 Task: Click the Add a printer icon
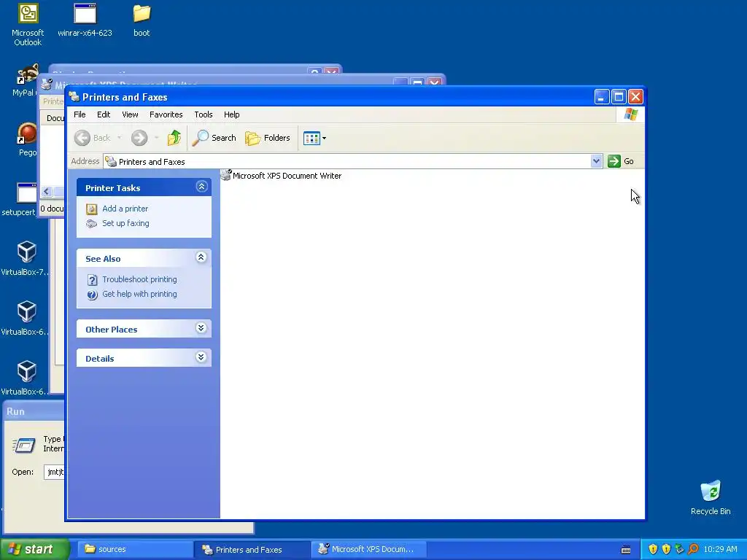[x=91, y=209]
